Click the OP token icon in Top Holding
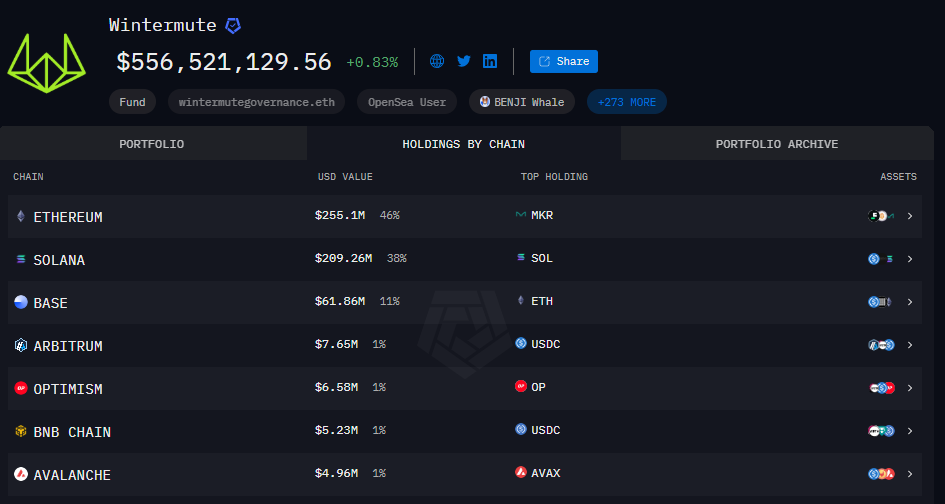This screenshot has height=504, width=945. (x=521, y=386)
